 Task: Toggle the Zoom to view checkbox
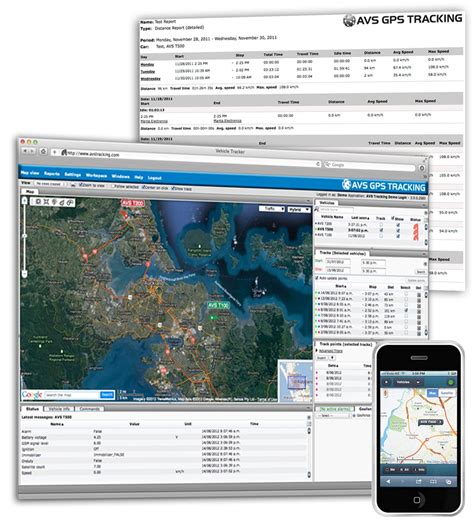pos(81,185)
